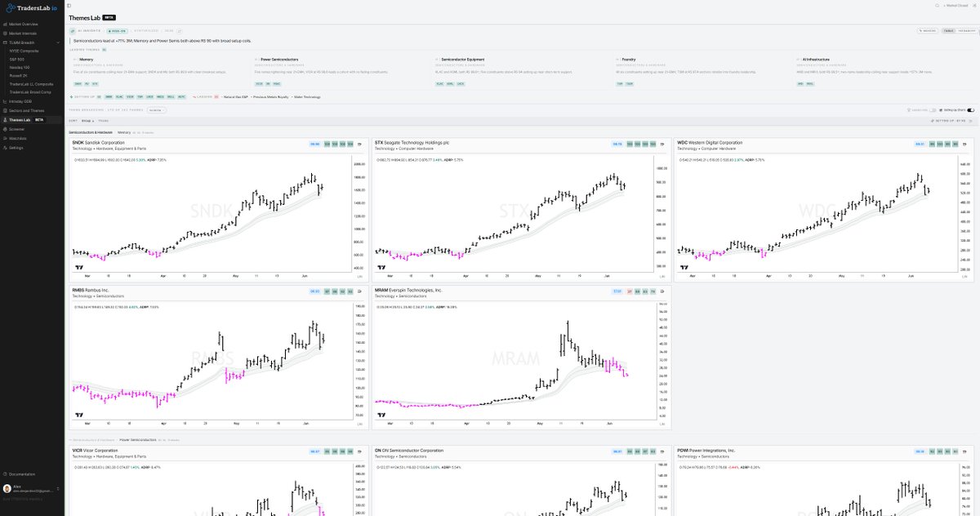
Task: Click the WDC Western Digital Corporation title
Action: pos(710,143)
